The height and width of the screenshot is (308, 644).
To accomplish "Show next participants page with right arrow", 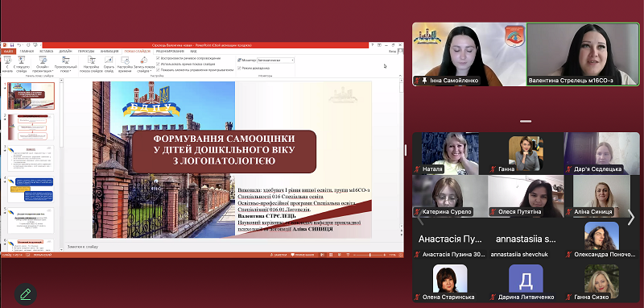I will point(631,217).
